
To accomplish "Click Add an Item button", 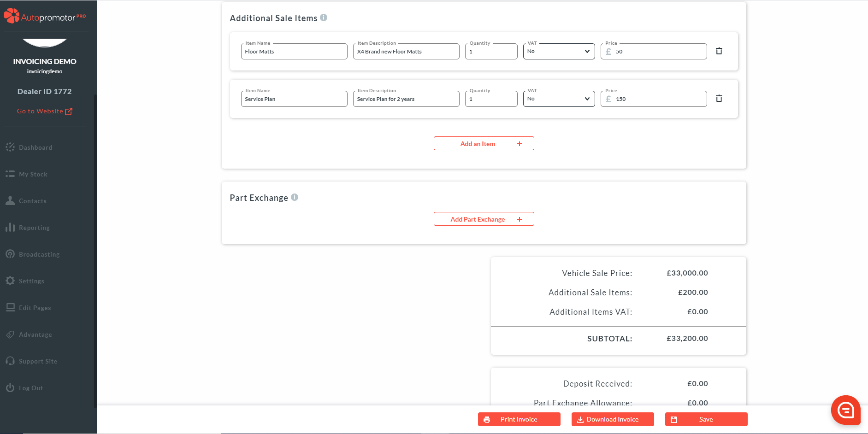I will tap(484, 143).
